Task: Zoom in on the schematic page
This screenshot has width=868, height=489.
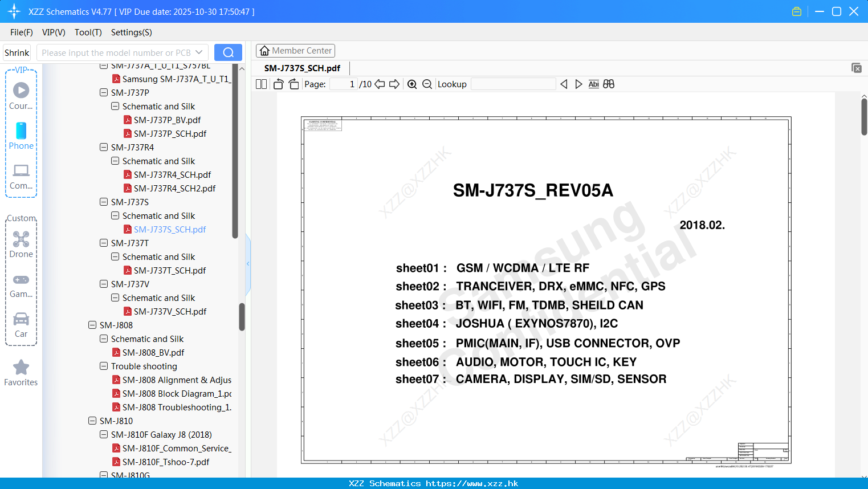Action: click(412, 84)
